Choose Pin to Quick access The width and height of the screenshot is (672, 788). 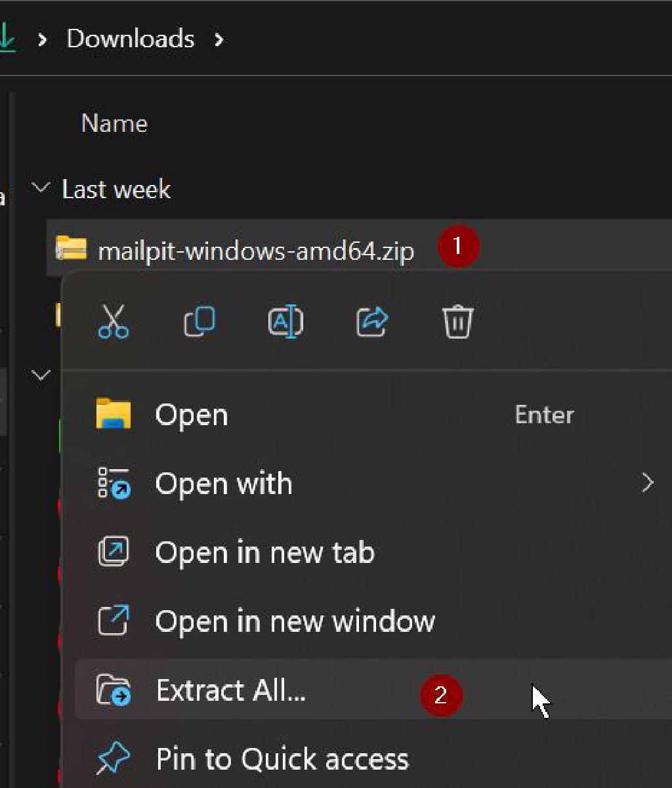click(x=281, y=758)
